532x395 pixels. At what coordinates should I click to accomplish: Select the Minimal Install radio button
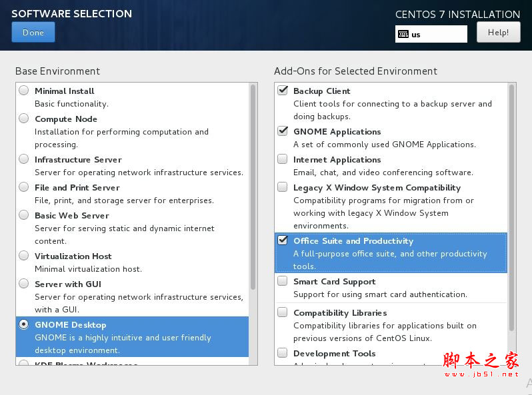tap(24, 91)
